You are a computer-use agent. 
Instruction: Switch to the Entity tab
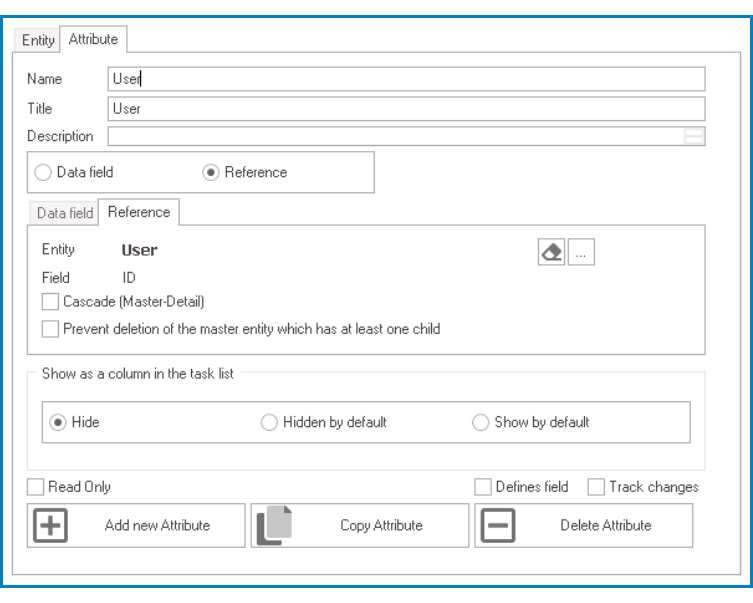pos(37,40)
